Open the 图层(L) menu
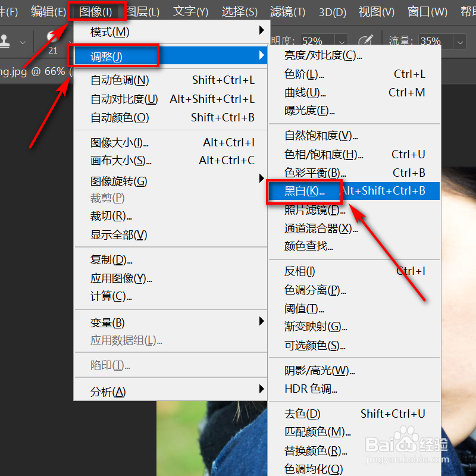The height and width of the screenshot is (476, 476). coord(143,11)
